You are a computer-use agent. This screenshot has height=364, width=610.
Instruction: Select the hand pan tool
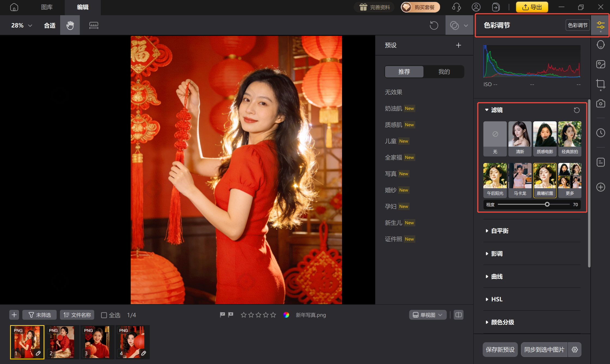(70, 25)
